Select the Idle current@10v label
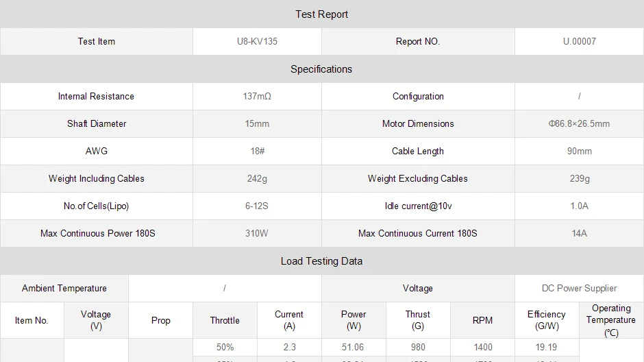Image resolution: width=644 pixels, height=362 pixels. [x=418, y=206]
